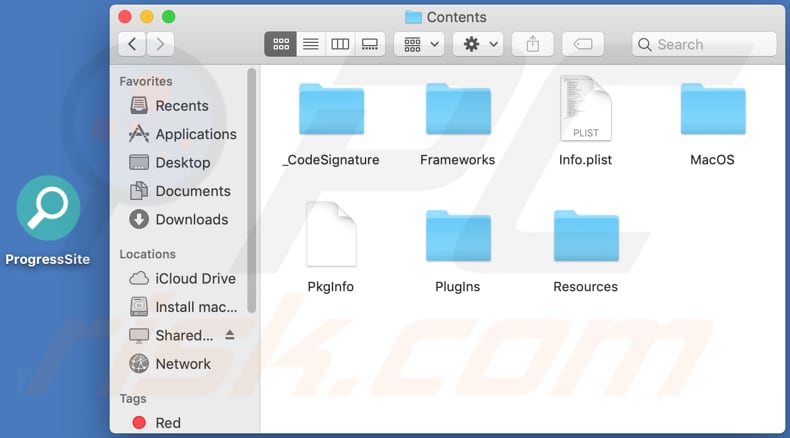Viewport: 790px width, 438px height.
Task: Select the Shared... location
Action: 171,336
